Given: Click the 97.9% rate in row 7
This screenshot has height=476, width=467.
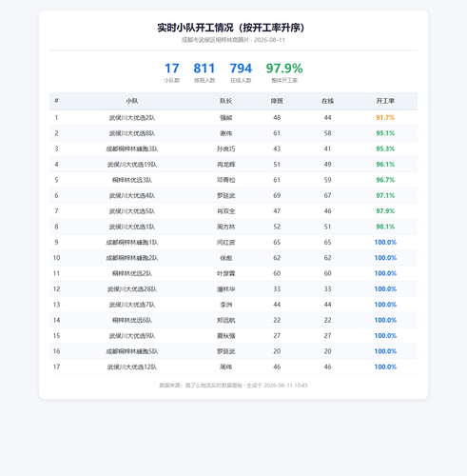Looking at the screenshot, I should tap(385, 211).
